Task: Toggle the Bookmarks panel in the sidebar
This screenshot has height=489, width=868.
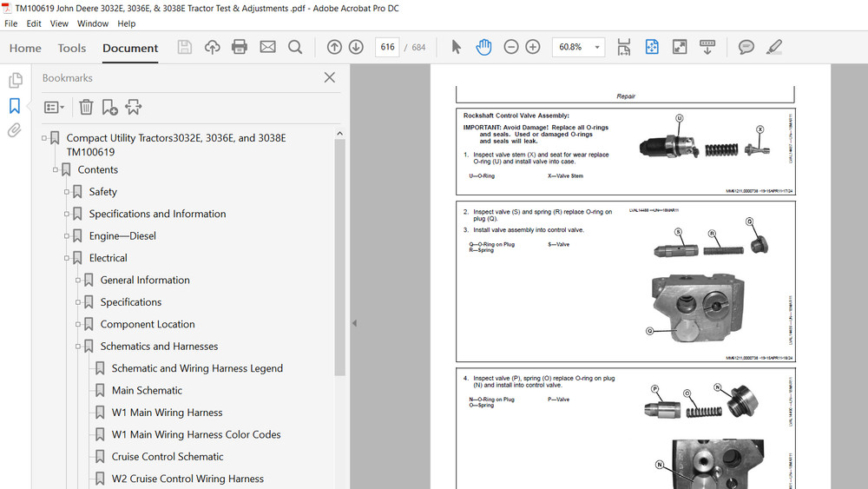Action: tap(15, 105)
